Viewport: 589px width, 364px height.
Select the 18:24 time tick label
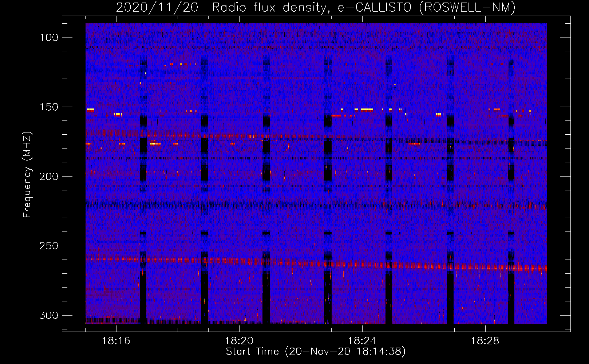click(362, 341)
